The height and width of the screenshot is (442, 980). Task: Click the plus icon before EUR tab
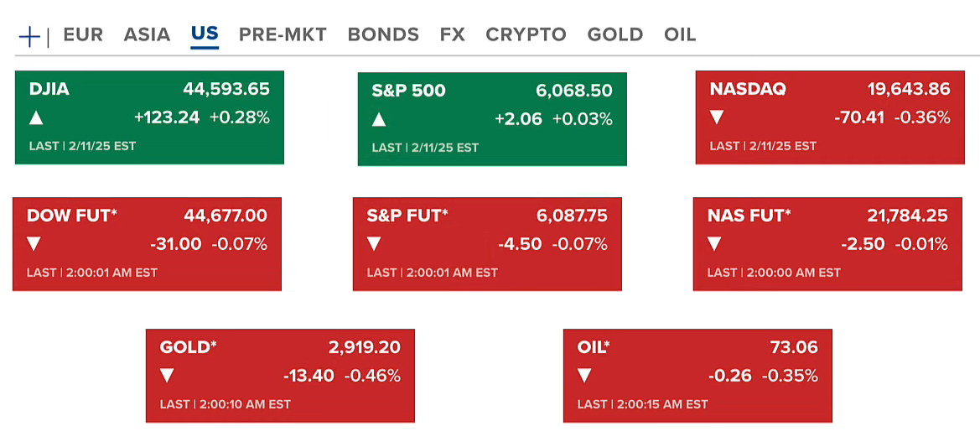pyautogui.click(x=29, y=36)
